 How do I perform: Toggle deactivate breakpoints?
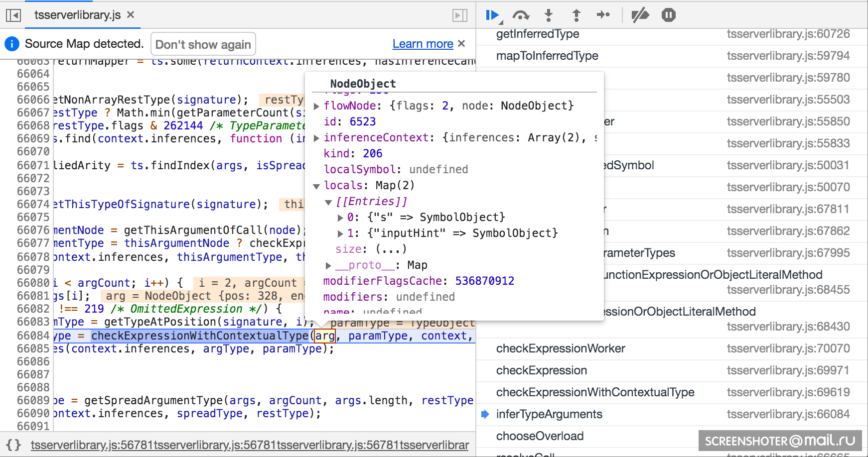640,15
